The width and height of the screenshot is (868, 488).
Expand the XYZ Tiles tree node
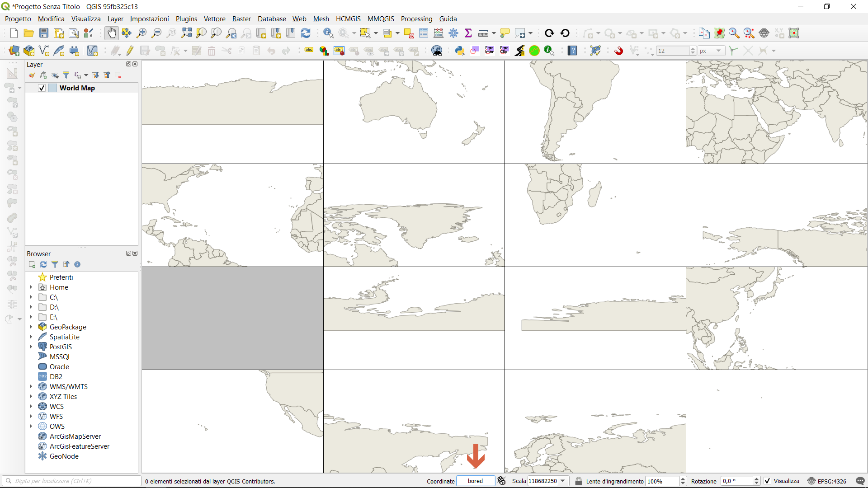click(x=31, y=396)
